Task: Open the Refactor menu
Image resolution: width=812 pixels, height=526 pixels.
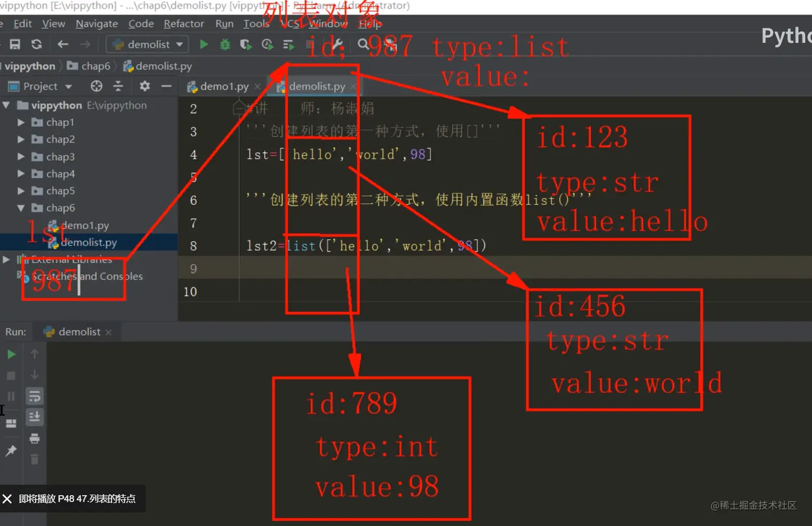Action: [184, 24]
